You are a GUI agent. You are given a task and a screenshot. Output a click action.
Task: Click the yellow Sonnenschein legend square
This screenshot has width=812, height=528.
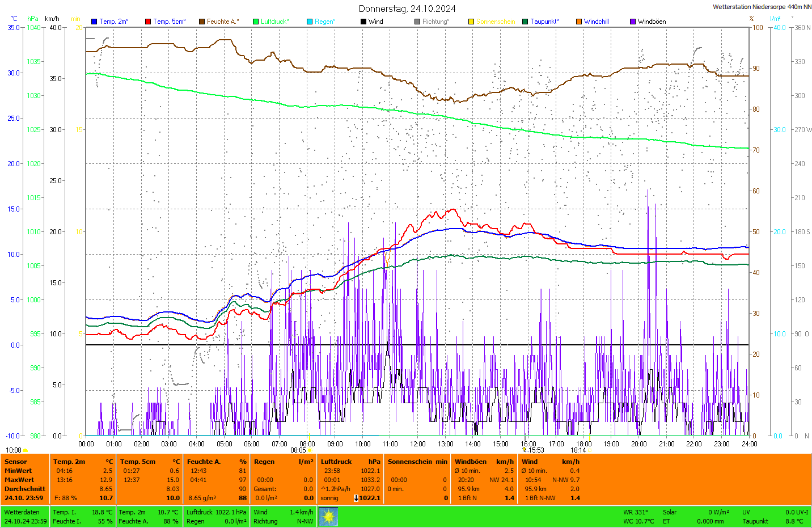click(471, 22)
